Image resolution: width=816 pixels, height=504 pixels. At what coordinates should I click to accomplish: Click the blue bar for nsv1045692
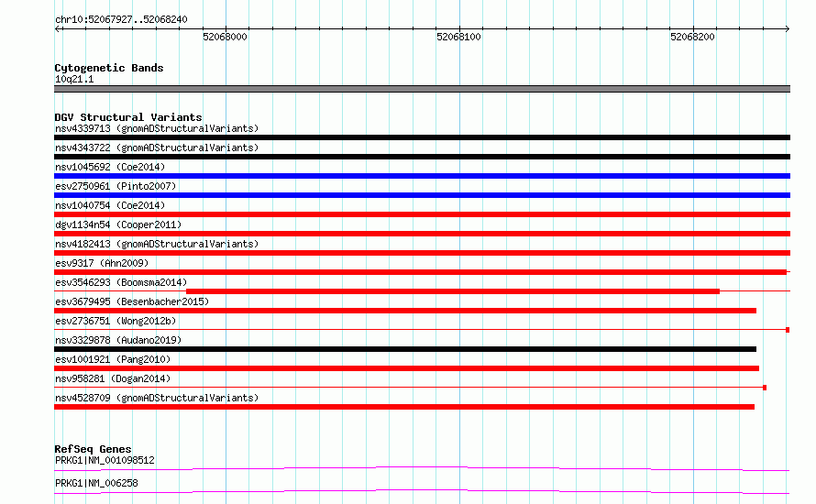click(x=422, y=176)
